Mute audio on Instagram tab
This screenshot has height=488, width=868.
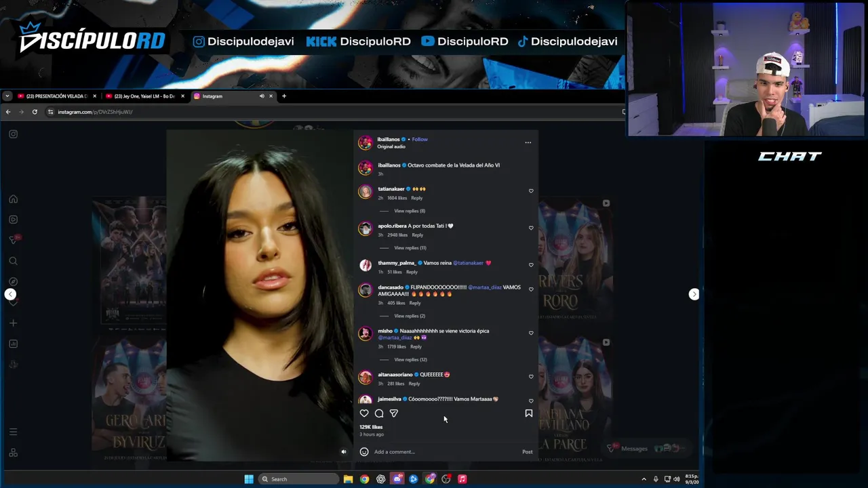(262, 96)
